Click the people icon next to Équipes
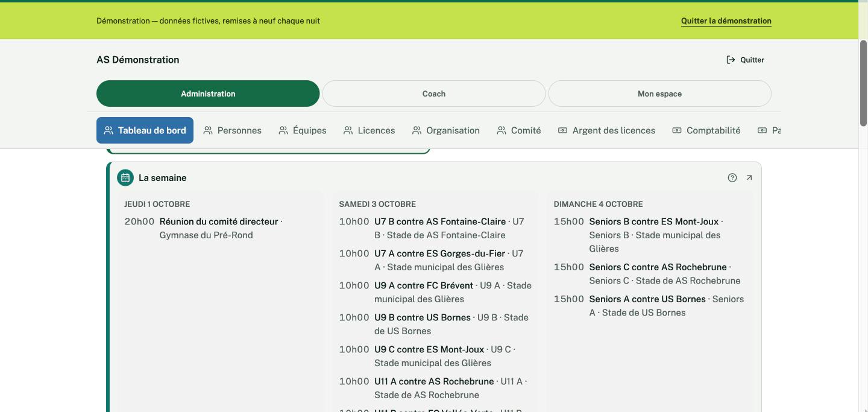Image resolution: width=868 pixels, height=412 pixels. click(x=283, y=130)
